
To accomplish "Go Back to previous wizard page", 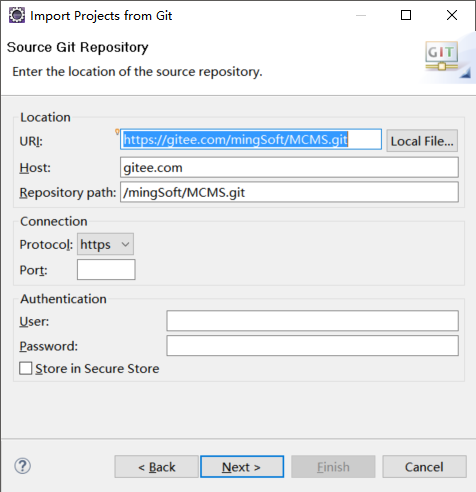I will coord(156,467).
